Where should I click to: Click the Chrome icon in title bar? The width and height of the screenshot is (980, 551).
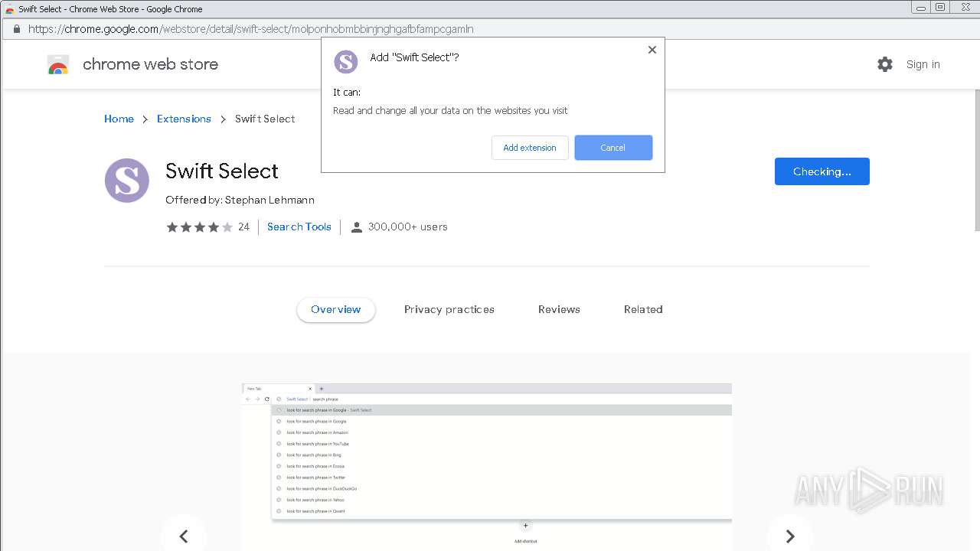pos(10,9)
